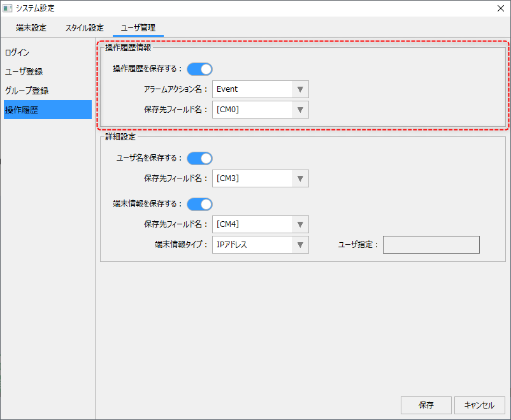The image size is (511, 420).
Task: Open the アラームアクション名 Event dropdown
Action: 260,89
